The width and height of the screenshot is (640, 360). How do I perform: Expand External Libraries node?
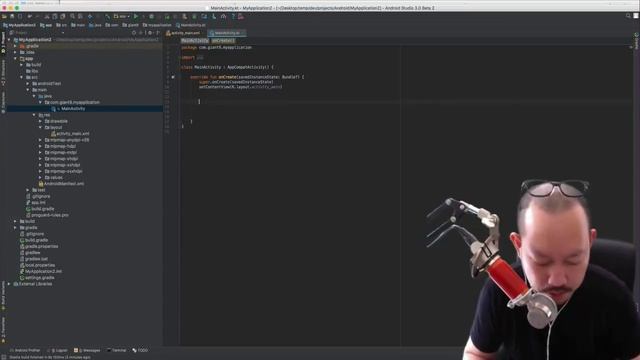[x=9, y=284]
